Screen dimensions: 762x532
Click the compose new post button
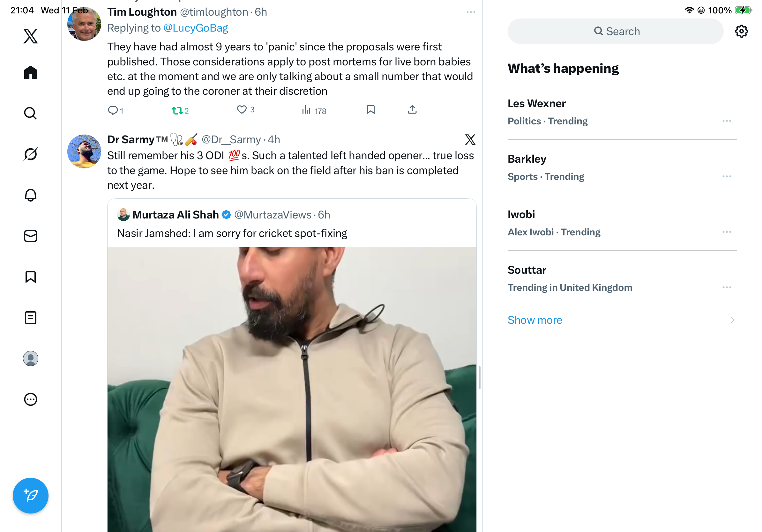click(31, 495)
